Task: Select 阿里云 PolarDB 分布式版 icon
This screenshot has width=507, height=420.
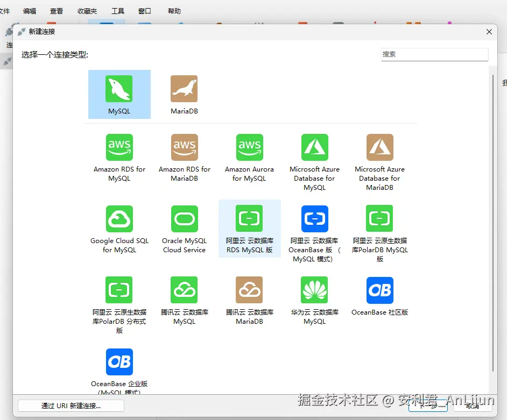Action: [x=119, y=290]
